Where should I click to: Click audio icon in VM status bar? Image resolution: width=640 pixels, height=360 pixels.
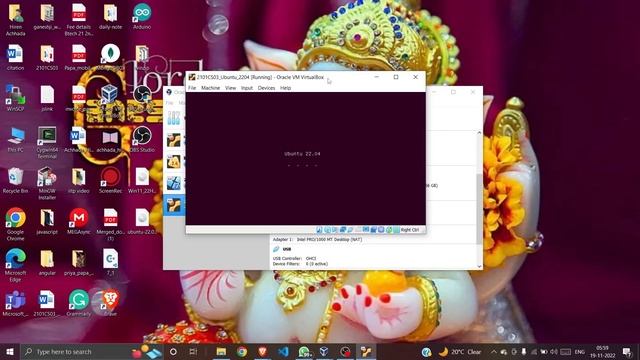[334, 230]
